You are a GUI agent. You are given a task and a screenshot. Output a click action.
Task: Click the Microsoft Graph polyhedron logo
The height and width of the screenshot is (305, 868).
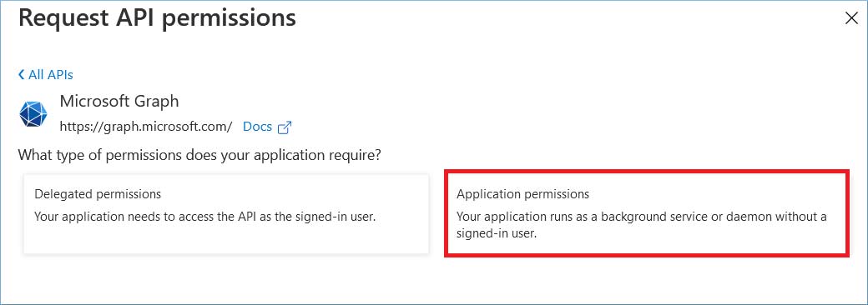(x=33, y=114)
